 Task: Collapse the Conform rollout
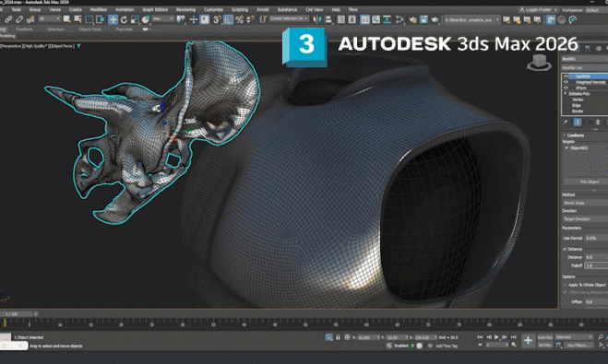pos(565,135)
